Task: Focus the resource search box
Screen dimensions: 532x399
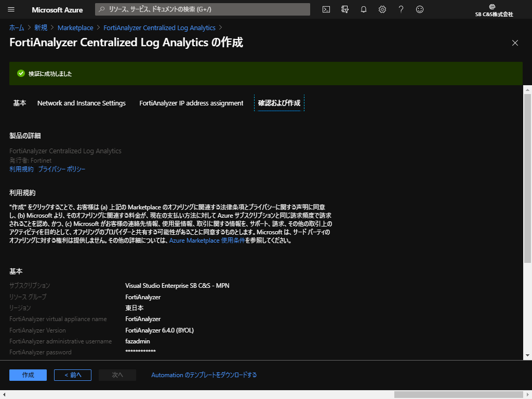Action: click(203, 9)
